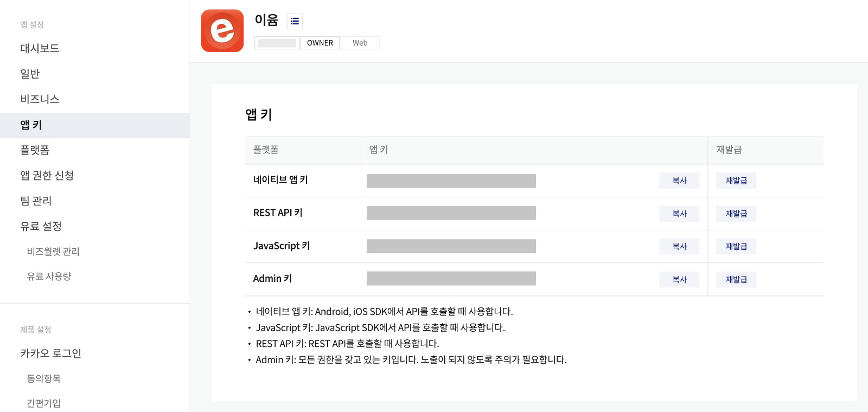Viewport: 868px width, 412px height.
Task: Click the masked app ID badge
Action: pyautogui.click(x=277, y=43)
